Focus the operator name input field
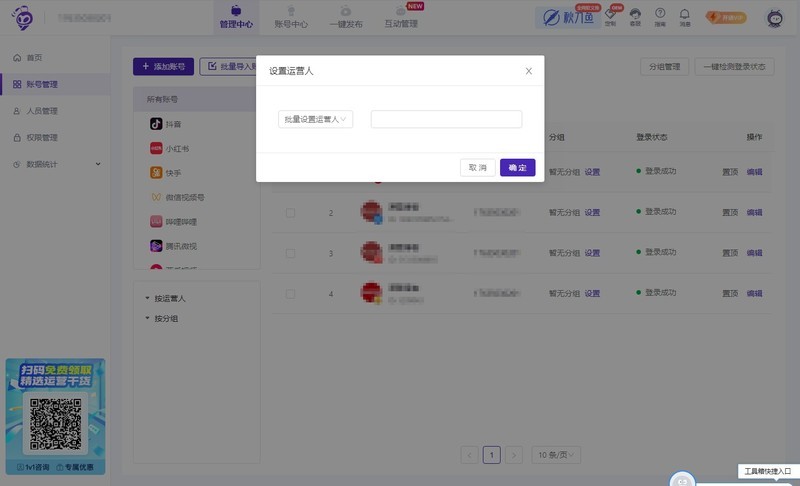The height and width of the screenshot is (486, 800). tap(446, 119)
